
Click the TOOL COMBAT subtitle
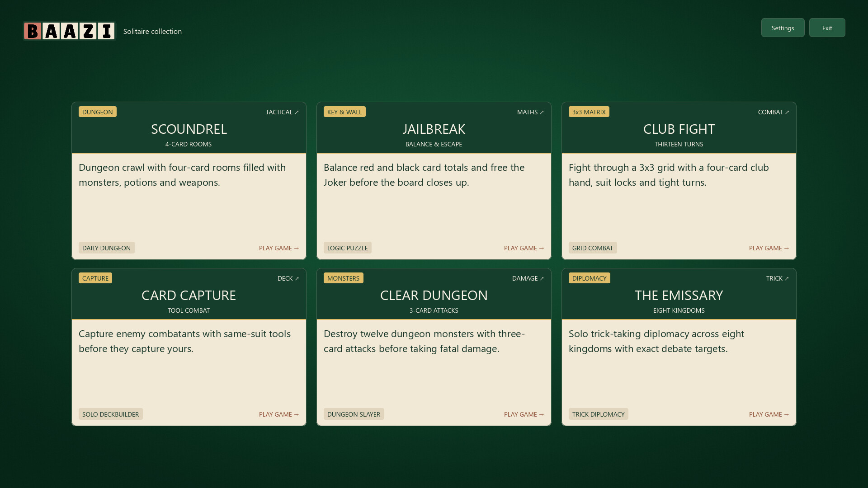pos(189,310)
